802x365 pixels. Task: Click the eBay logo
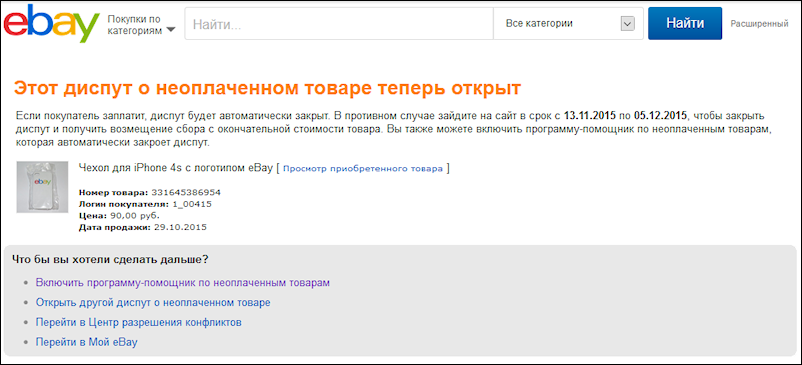click(51, 23)
